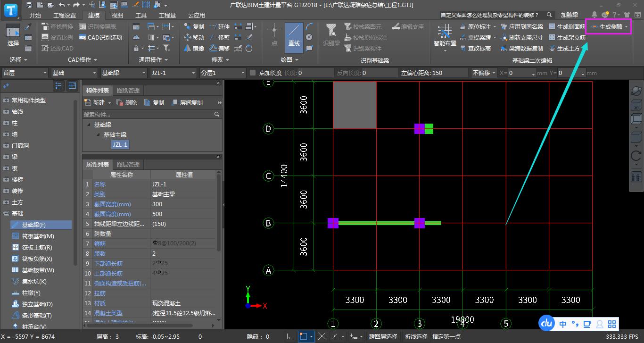Image resolution: width=644 pixels, height=343 pixels.
Task: Click the IME 中 language indicator
Action: pos(563,324)
